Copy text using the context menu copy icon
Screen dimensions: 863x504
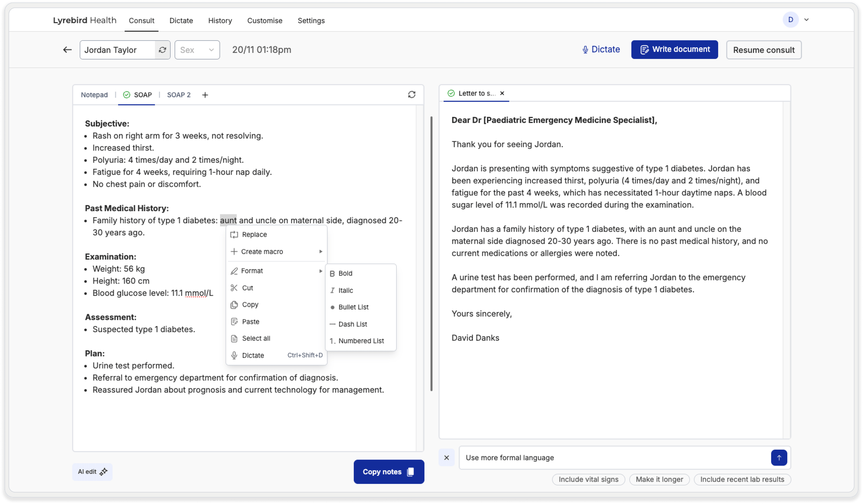pyautogui.click(x=234, y=304)
